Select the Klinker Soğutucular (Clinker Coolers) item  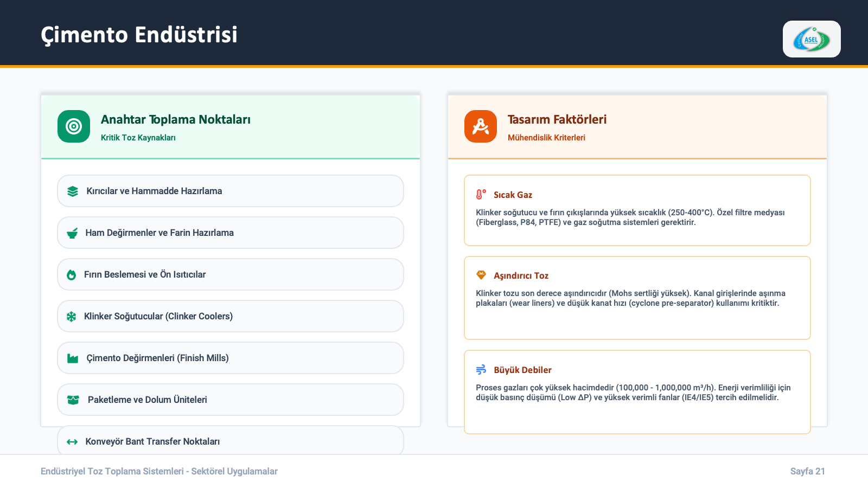pos(231,316)
